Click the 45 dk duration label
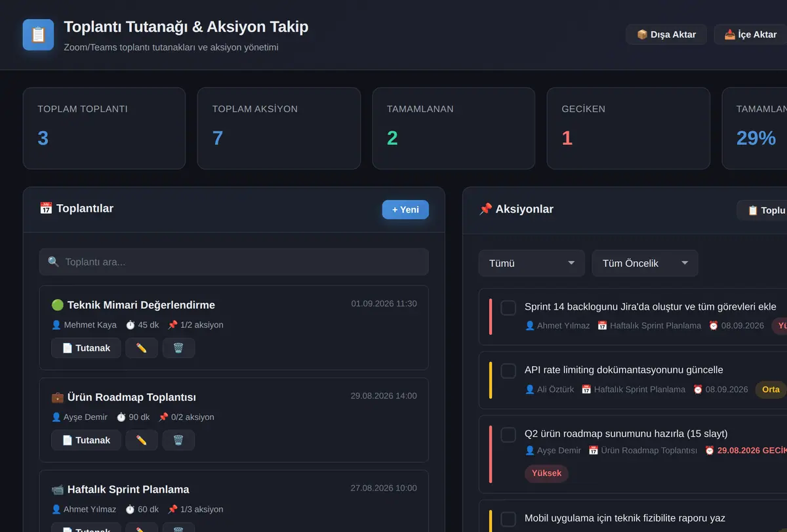787x532 pixels. pos(142,325)
